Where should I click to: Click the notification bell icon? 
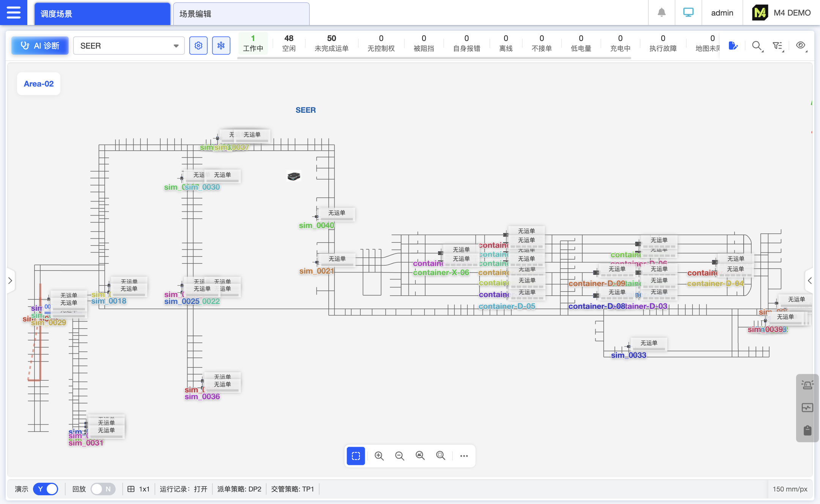[661, 13]
